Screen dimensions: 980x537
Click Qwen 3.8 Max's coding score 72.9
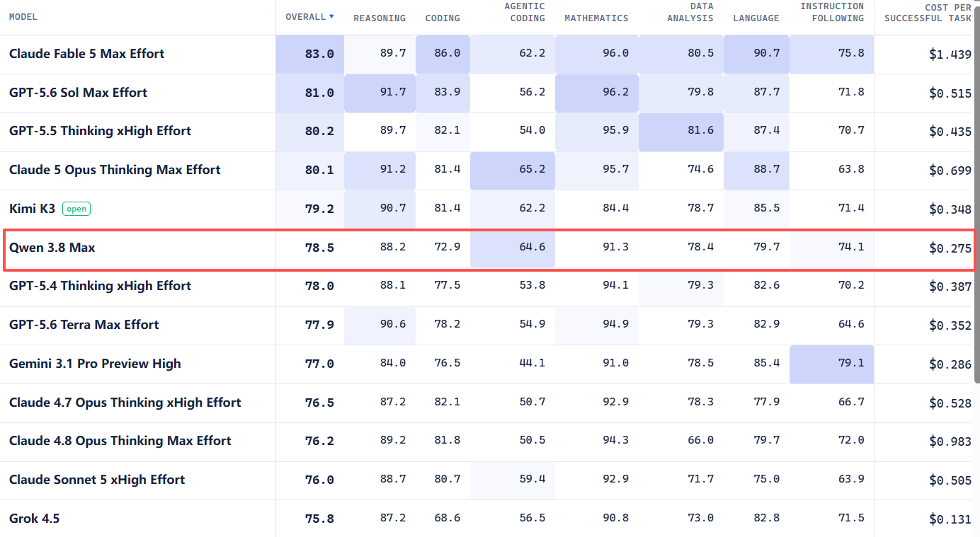(x=447, y=248)
